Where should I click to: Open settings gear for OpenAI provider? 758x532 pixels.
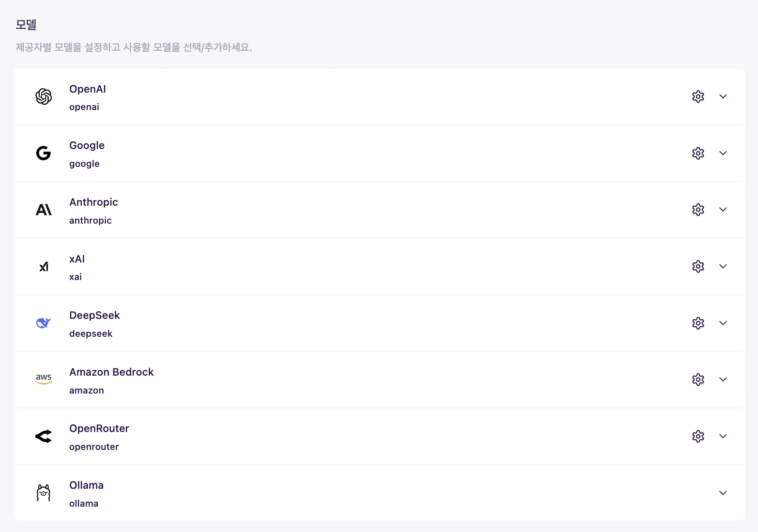tap(698, 97)
